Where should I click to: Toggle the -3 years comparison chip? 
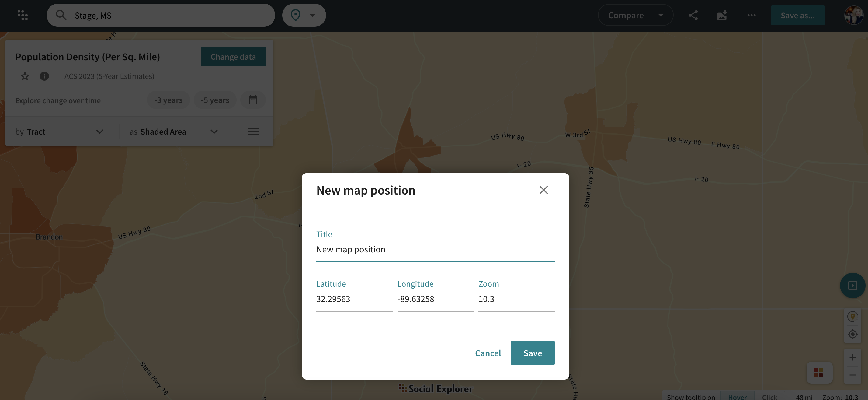[168, 100]
